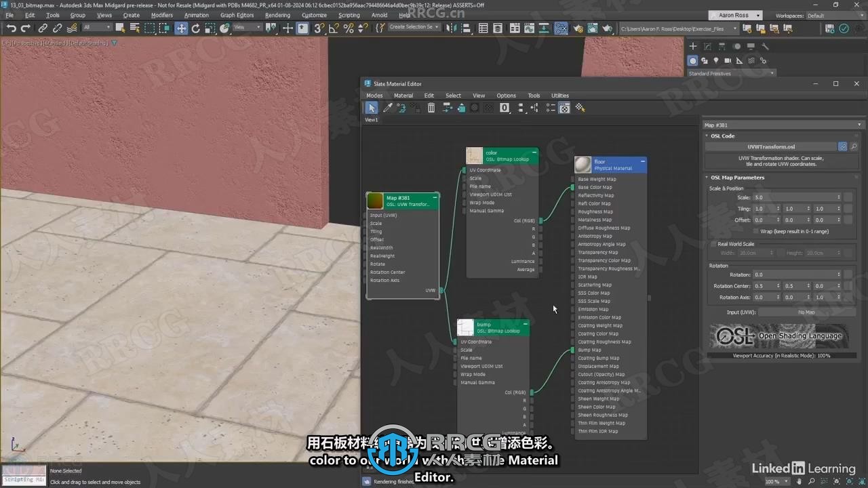Click the floor material sphere thumbnail

(x=583, y=165)
